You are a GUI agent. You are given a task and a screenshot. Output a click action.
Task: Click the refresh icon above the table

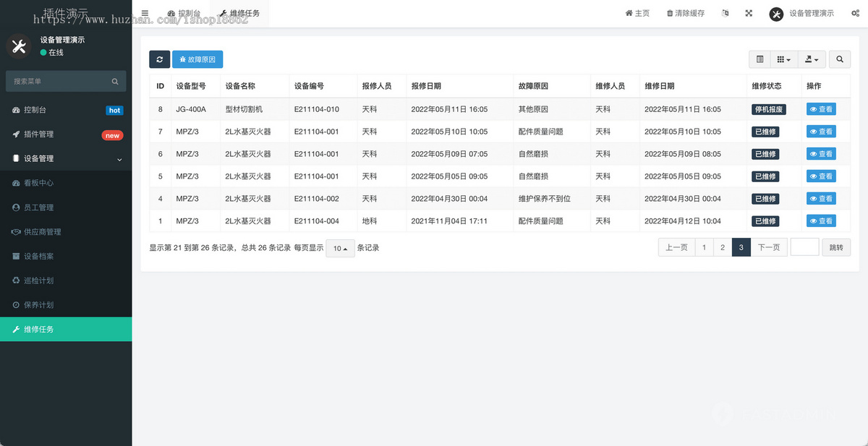point(159,59)
